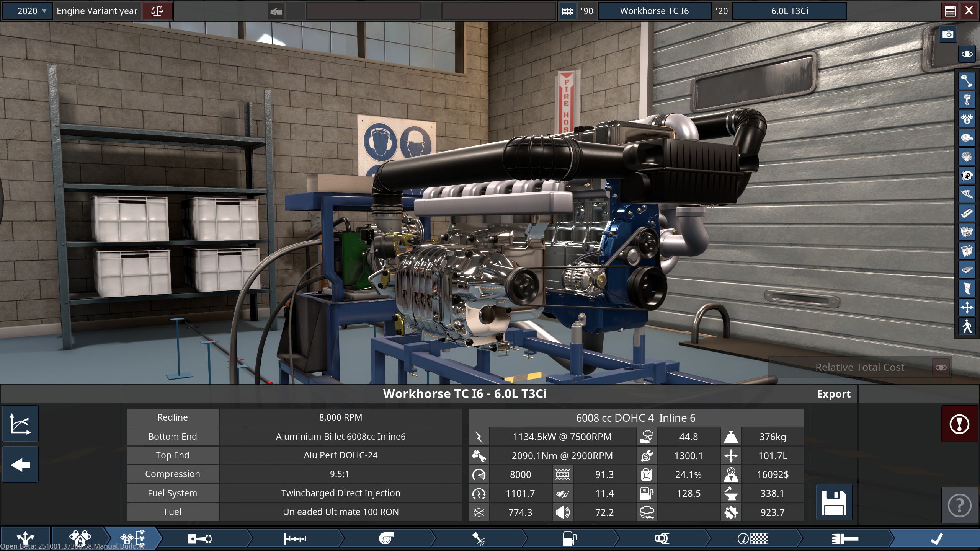Toggle walking person camera mode icon
Image resolution: width=980 pixels, height=551 pixels.
point(967,326)
